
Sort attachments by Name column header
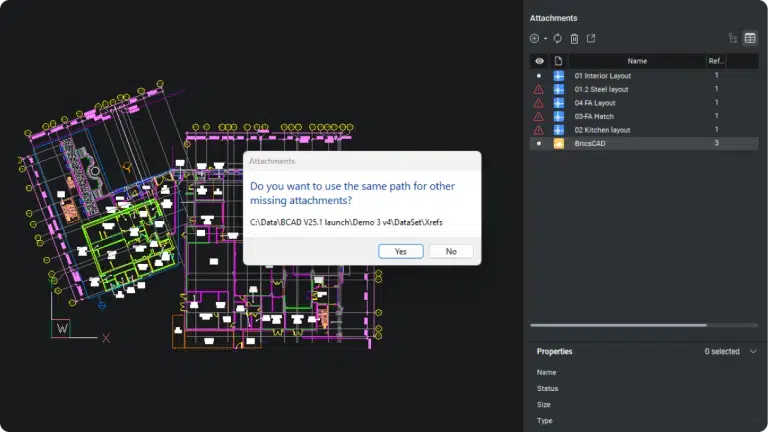click(637, 61)
